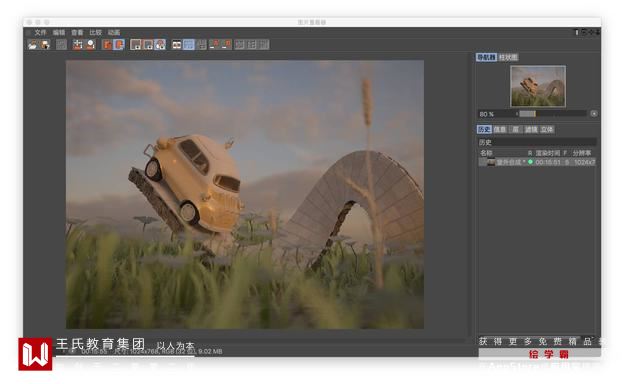This screenshot has height=384, width=640.
Task: Click the grey Stop Rendering toolbar icon
Action: 61,44
